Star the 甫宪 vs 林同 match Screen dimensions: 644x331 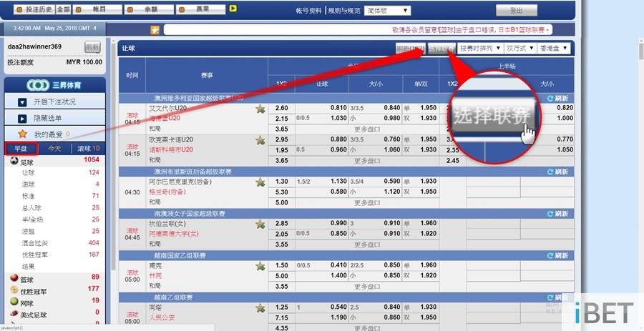click(x=260, y=266)
